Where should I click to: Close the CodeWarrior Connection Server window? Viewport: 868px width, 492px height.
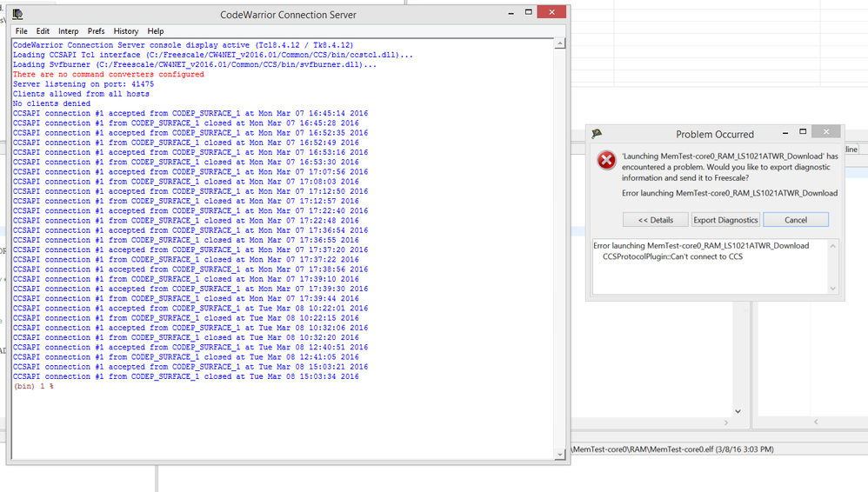[552, 12]
